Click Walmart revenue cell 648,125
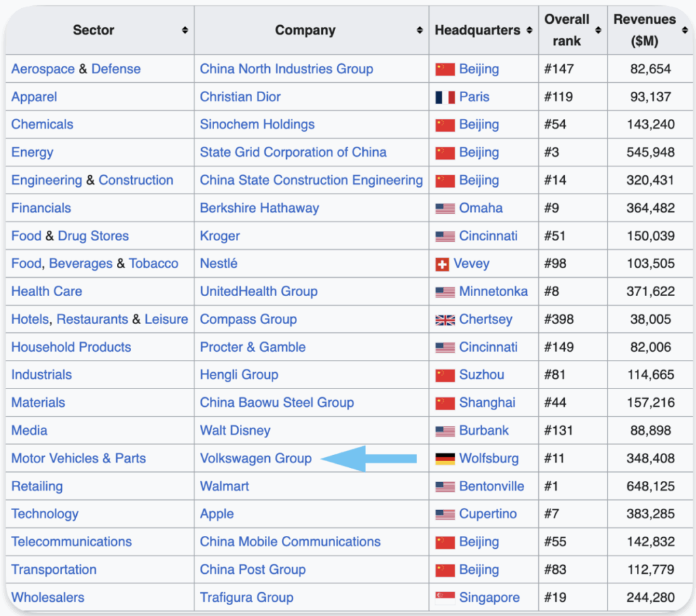 pyautogui.click(x=650, y=486)
